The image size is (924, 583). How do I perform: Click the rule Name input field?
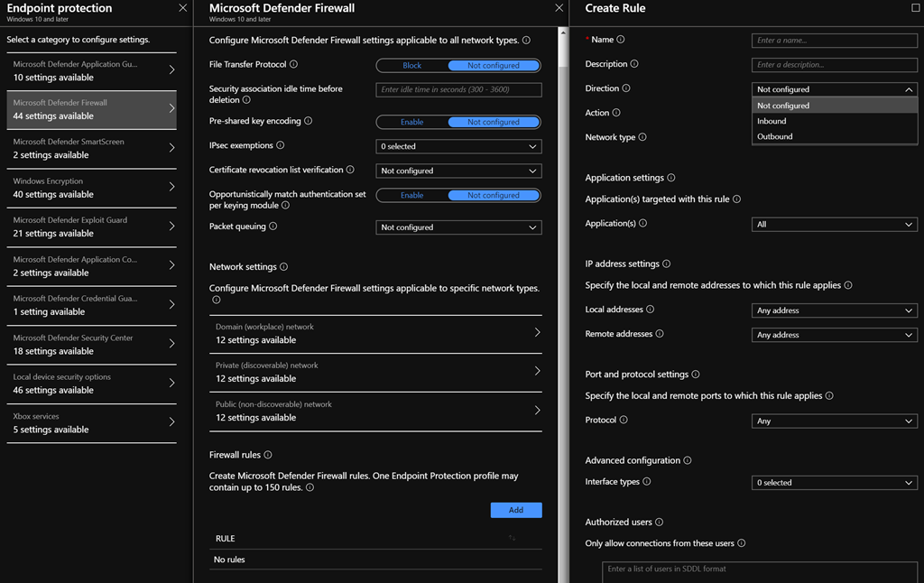click(834, 41)
